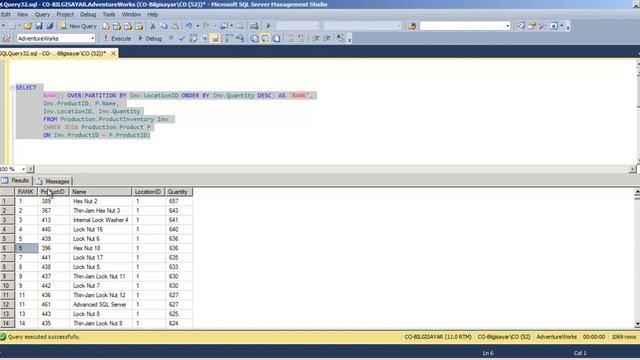
Task: Click results grid scroll-up arrow
Action: (637, 191)
